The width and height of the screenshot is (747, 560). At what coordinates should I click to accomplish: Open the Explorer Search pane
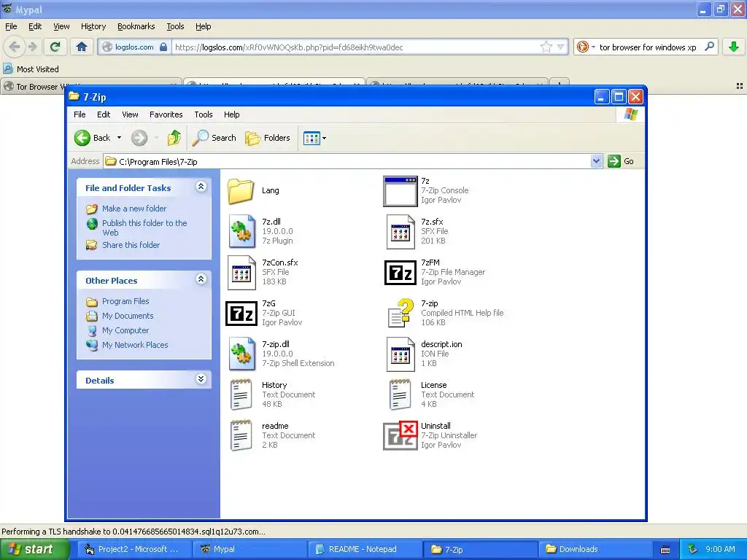[214, 138]
